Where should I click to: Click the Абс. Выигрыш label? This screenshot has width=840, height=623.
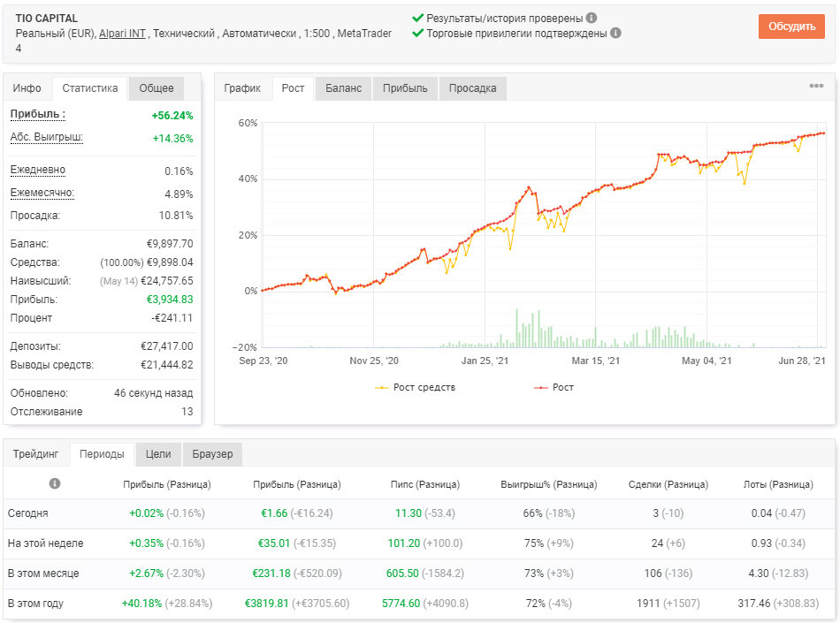(47, 137)
